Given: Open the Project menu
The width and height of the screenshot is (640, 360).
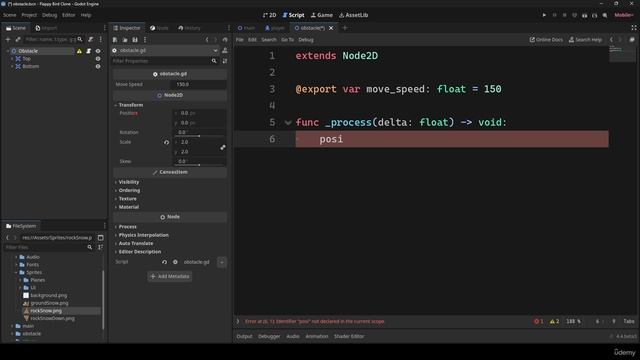Looking at the screenshot, I should pyautogui.click(x=29, y=15).
